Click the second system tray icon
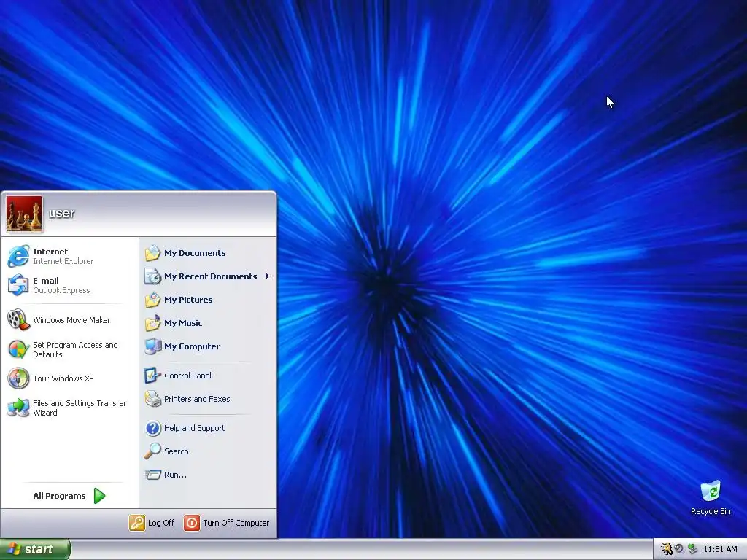747x560 pixels. pos(679,549)
